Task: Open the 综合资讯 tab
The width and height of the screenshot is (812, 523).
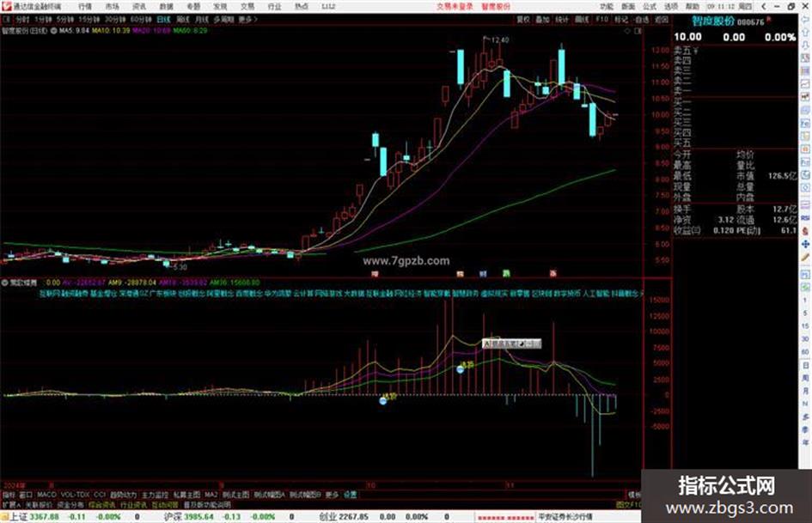Action: tap(102, 504)
